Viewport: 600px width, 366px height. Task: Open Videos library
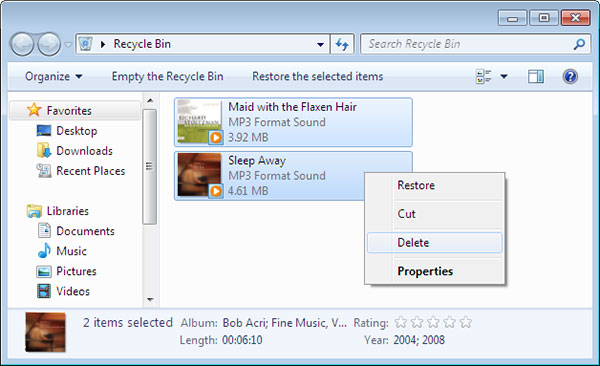point(73,291)
